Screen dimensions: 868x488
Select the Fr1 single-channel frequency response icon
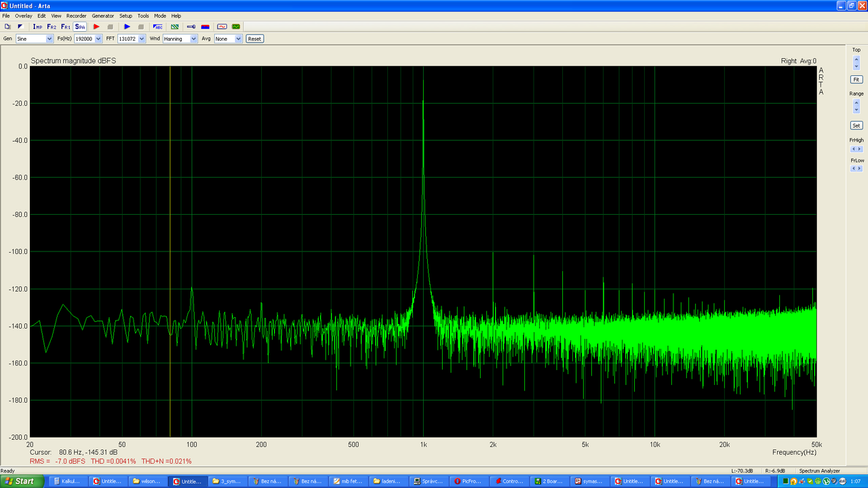(x=66, y=26)
